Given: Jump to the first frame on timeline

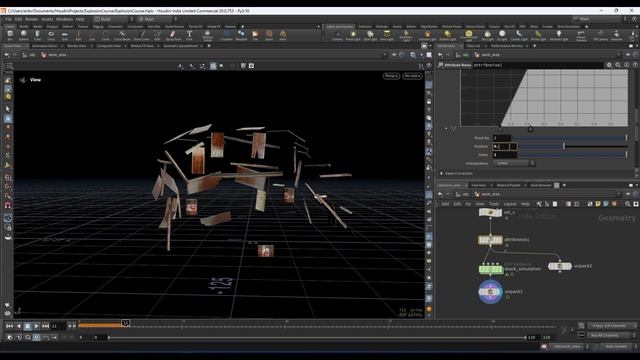Looking at the screenshot, I should click(x=9, y=326).
